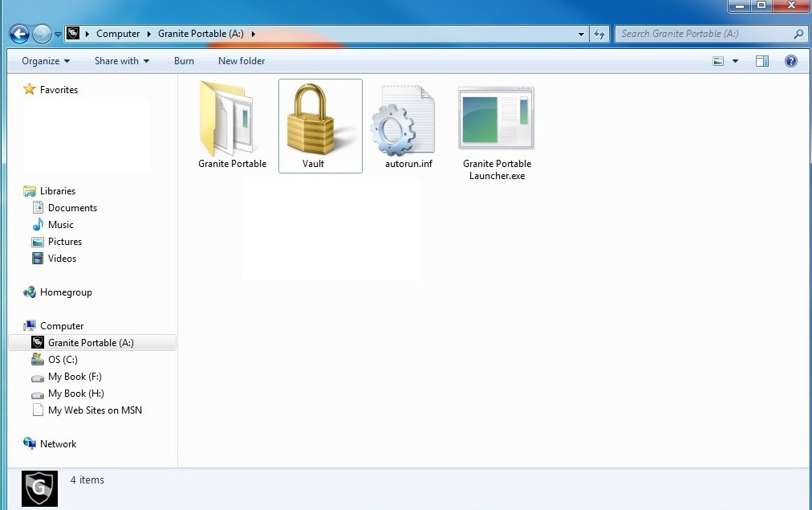
Task: Toggle the preview pane
Action: (762, 61)
